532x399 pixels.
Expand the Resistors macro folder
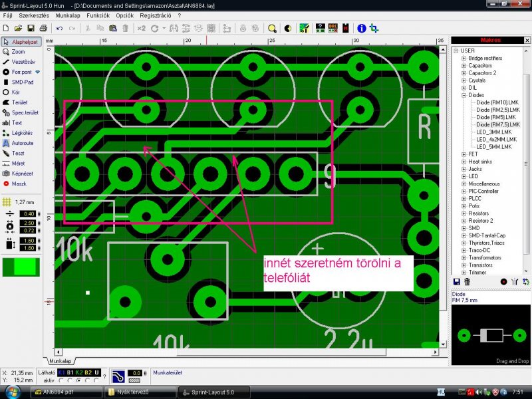[464, 213]
